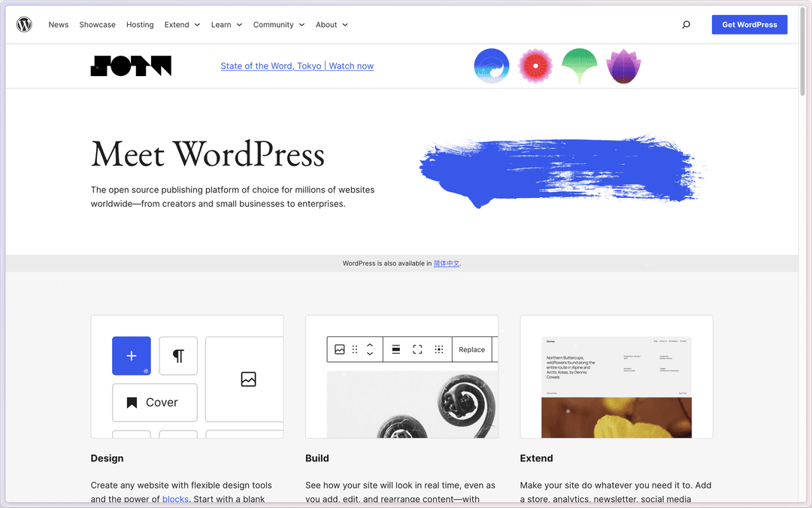Click the black geometric State of the Word logo

coord(131,66)
